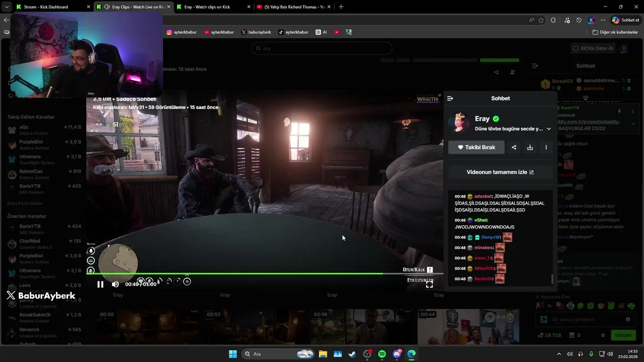Image resolution: width=644 pixels, height=362 pixels.
Task: Open the tab search dropdown arrow
Action: click(x=6, y=7)
